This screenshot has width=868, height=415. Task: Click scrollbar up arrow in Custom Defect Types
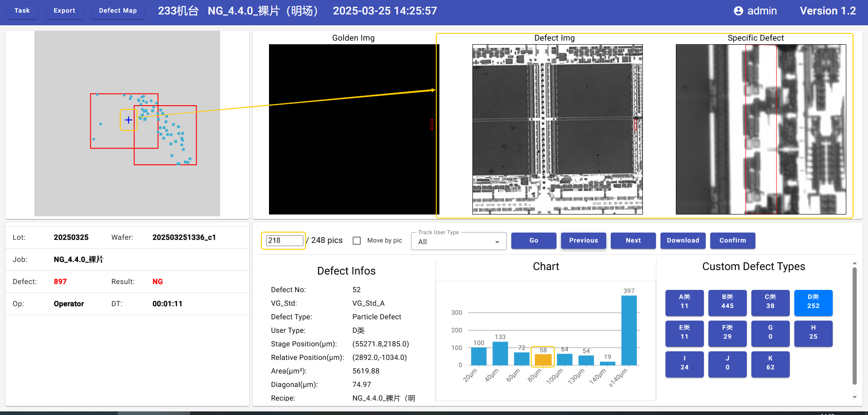coord(854,263)
